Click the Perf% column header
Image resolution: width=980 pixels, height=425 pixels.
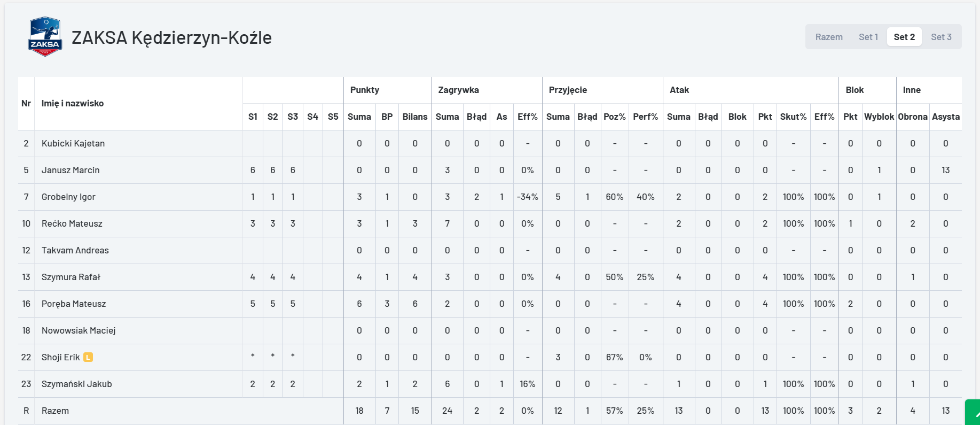tap(646, 117)
